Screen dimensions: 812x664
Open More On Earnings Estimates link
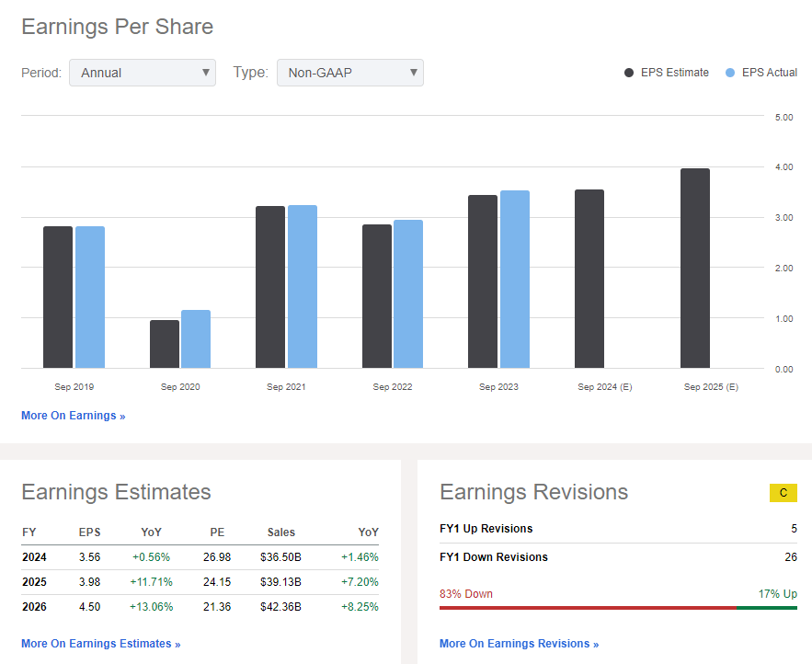tap(100, 644)
